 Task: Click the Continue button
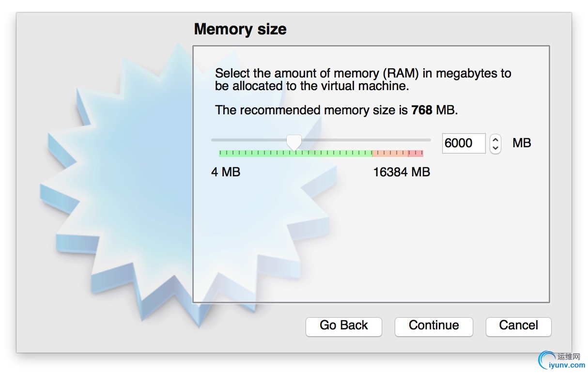coord(433,326)
